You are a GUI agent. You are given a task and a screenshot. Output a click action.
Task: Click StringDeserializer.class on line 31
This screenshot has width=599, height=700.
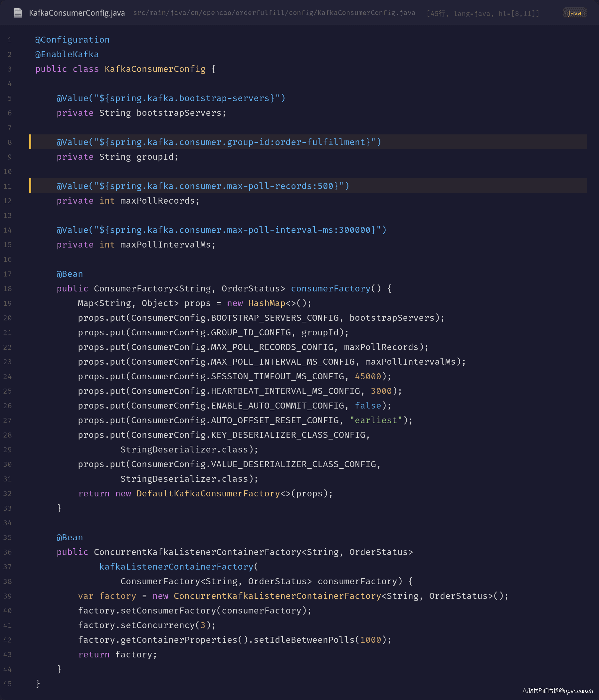[x=184, y=479]
